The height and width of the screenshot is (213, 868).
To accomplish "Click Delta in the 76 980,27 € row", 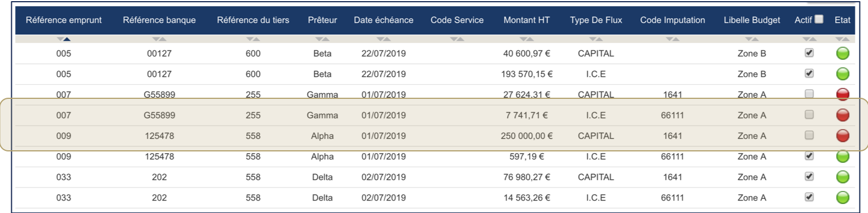I will click(x=322, y=177).
